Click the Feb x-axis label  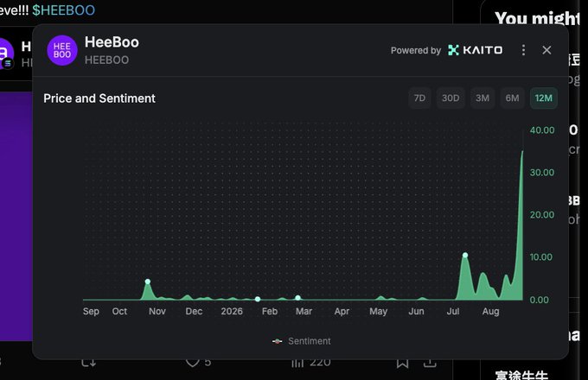pyautogui.click(x=270, y=311)
